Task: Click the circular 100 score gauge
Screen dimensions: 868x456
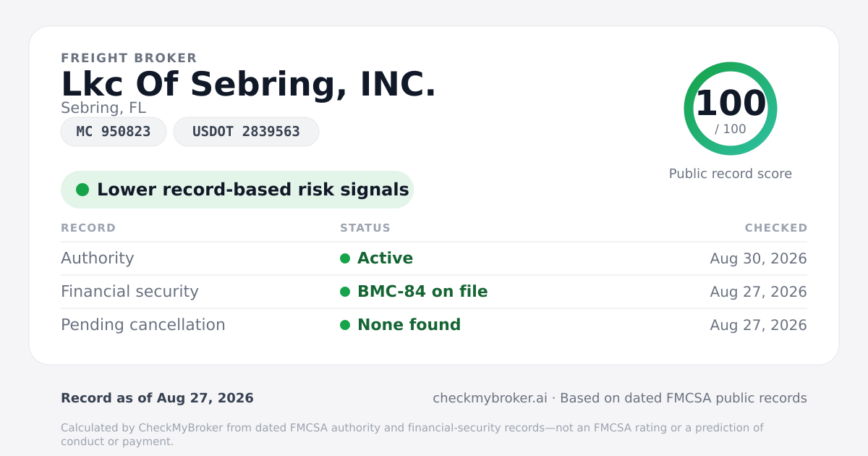Action: pyautogui.click(x=731, y=109)
